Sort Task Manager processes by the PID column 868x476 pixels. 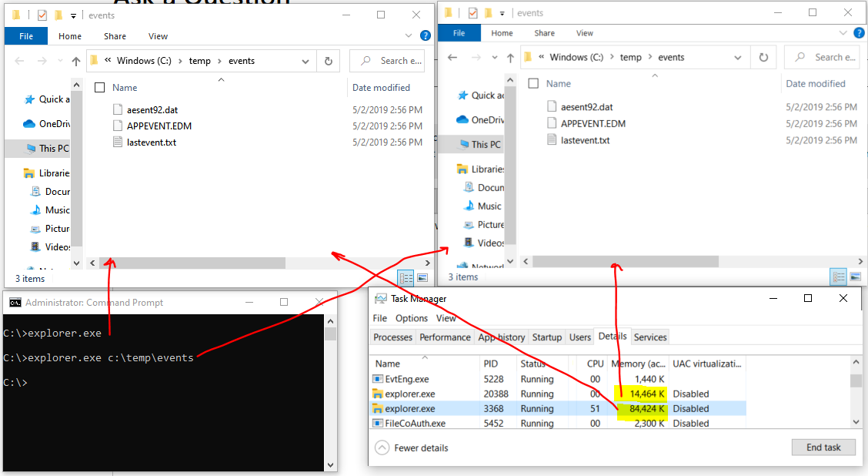[x=490, y=364]
